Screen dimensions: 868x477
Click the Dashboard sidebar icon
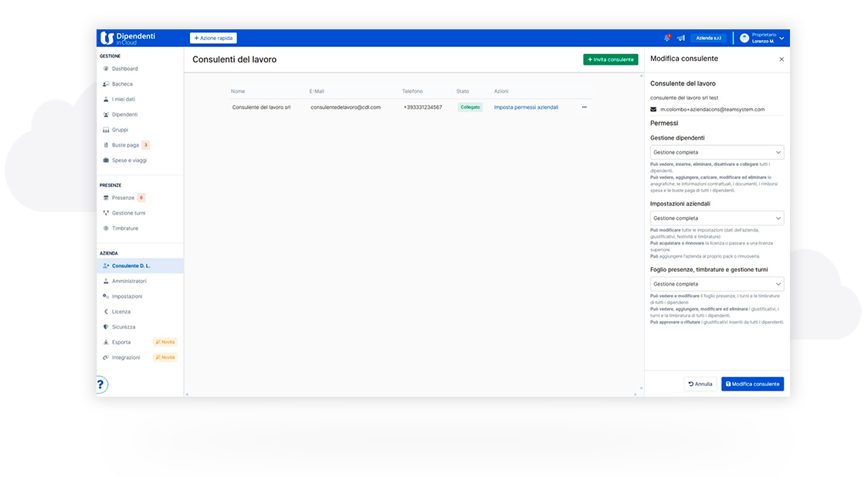[106, 69]
